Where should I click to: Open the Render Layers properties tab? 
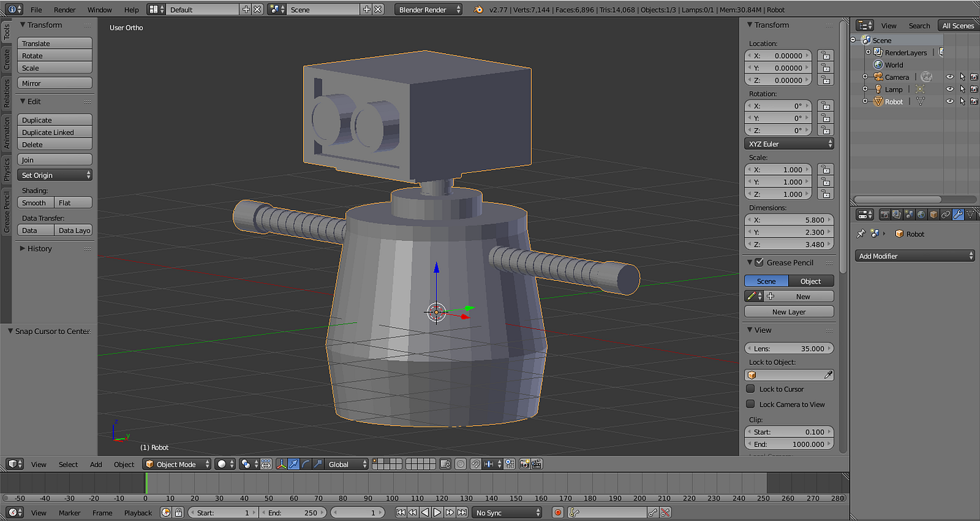pyautogui.click(x=897, y=214)
